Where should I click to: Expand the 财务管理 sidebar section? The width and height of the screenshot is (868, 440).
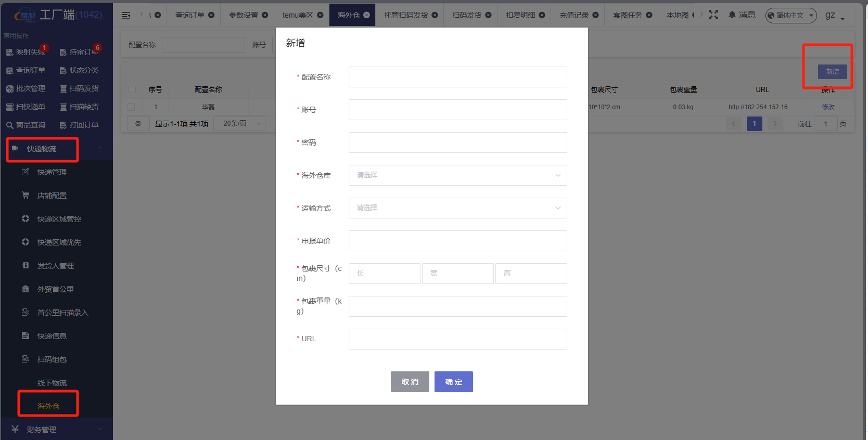coord(56,430)
